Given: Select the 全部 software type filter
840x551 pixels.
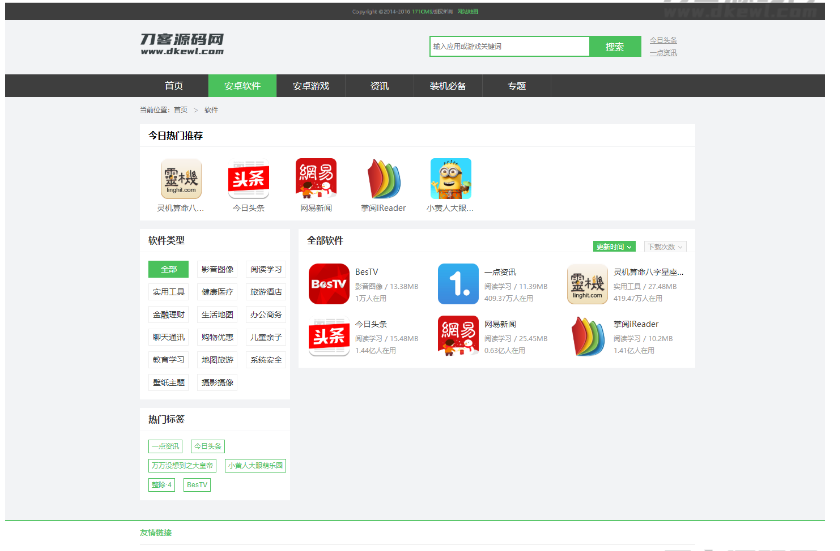Looking at the screenshot, I should [x=168, y=269].
